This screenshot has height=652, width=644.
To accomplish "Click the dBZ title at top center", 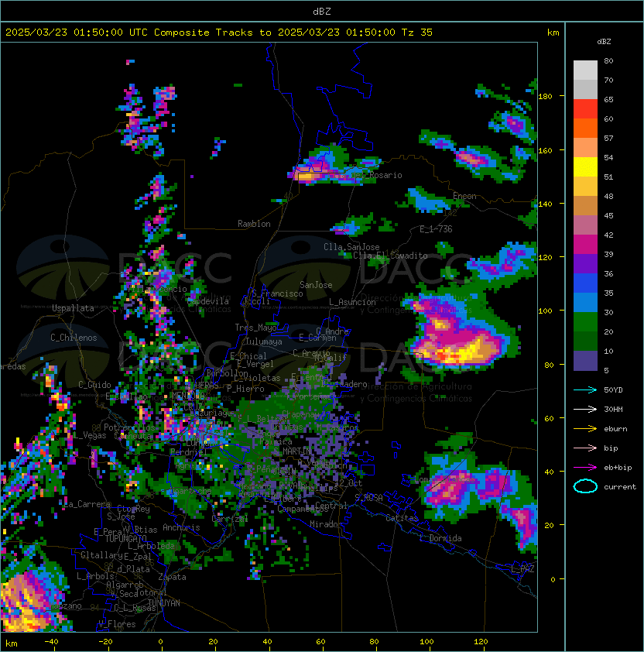I will coord(322,11).
